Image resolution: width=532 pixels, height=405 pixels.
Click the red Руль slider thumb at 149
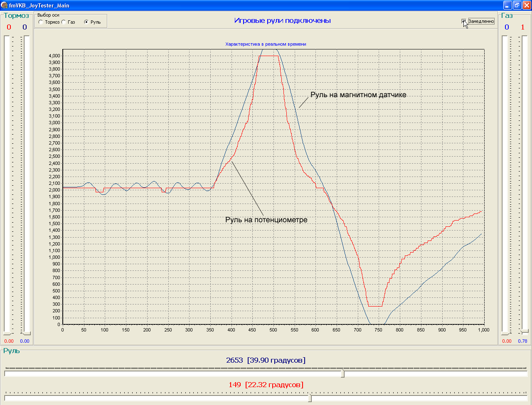pyautogui.click(x=310, y=398)
